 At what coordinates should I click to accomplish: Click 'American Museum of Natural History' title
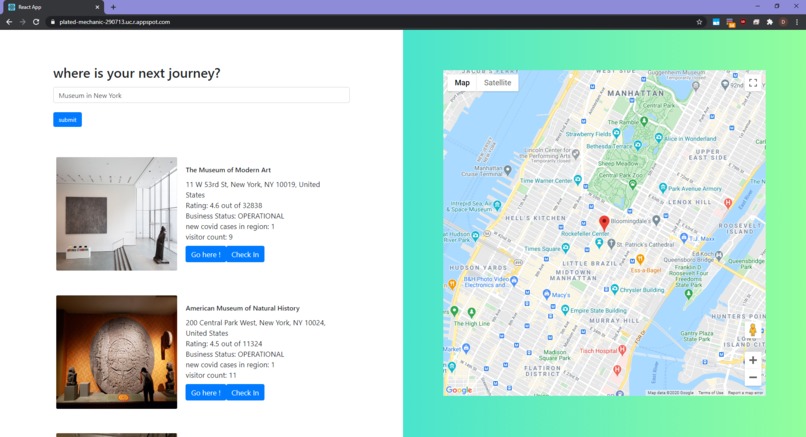click(x=243, y=308)
